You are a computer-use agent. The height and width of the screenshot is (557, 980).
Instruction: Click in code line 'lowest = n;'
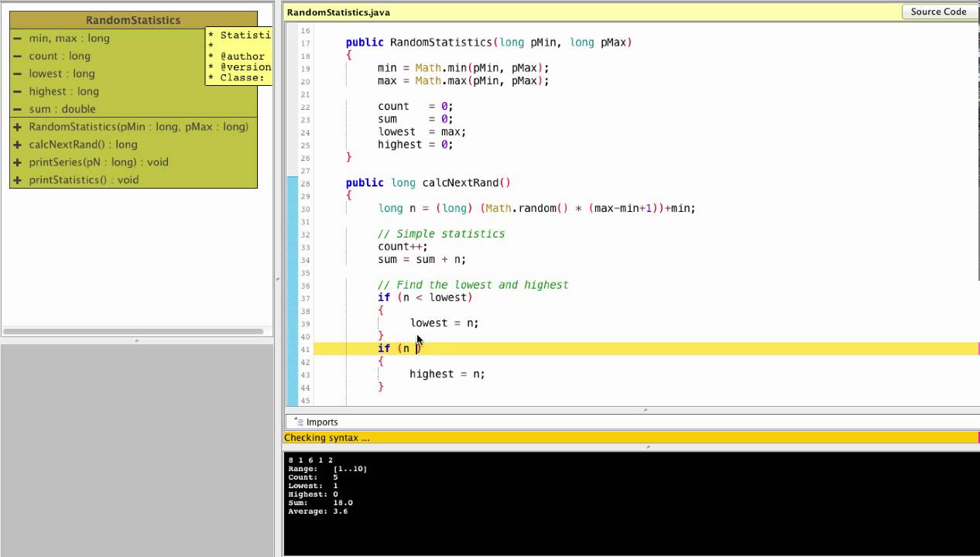tap(444, 323)
